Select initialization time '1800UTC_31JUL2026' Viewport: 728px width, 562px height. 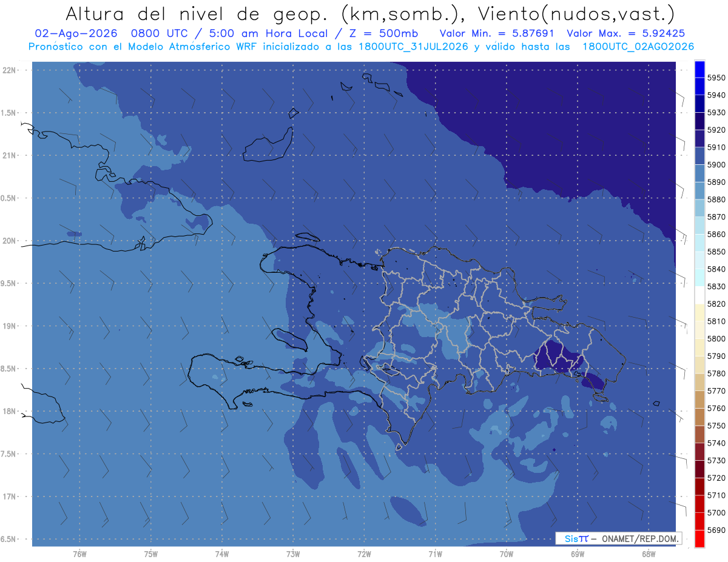(413, 47)
